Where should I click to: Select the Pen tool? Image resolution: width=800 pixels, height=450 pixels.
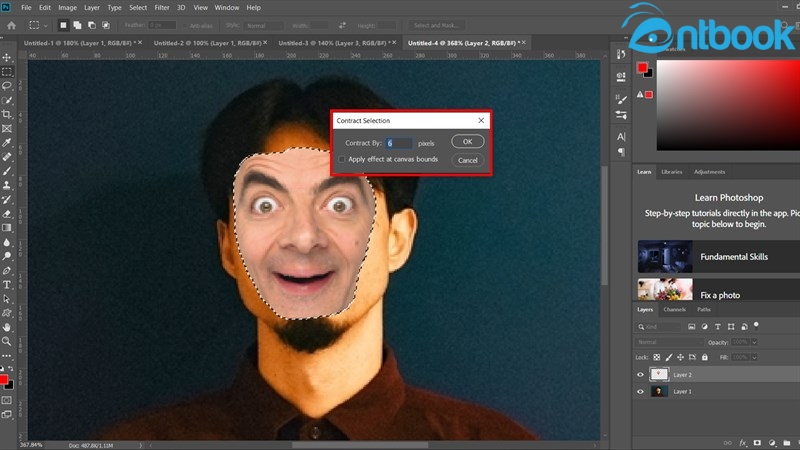(7, 270)
